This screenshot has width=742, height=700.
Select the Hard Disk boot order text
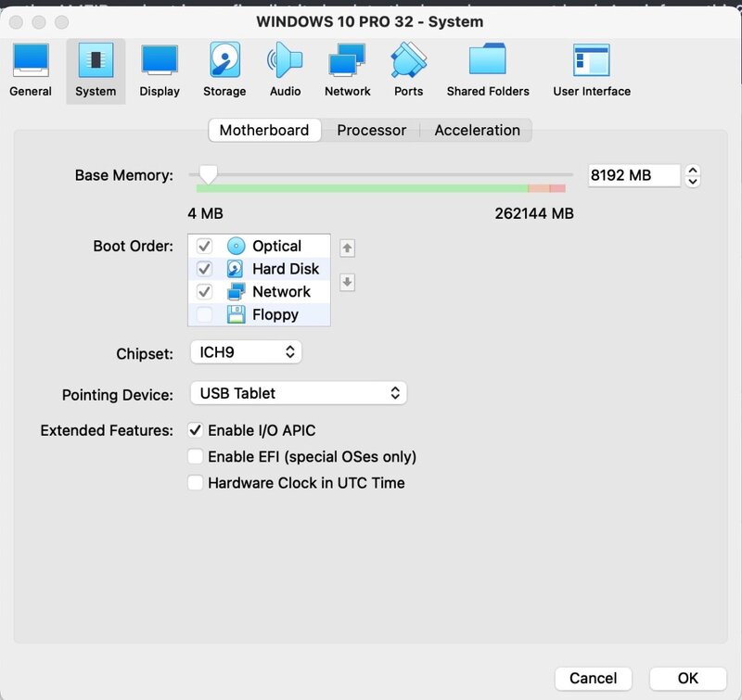(x=286, y=269)
